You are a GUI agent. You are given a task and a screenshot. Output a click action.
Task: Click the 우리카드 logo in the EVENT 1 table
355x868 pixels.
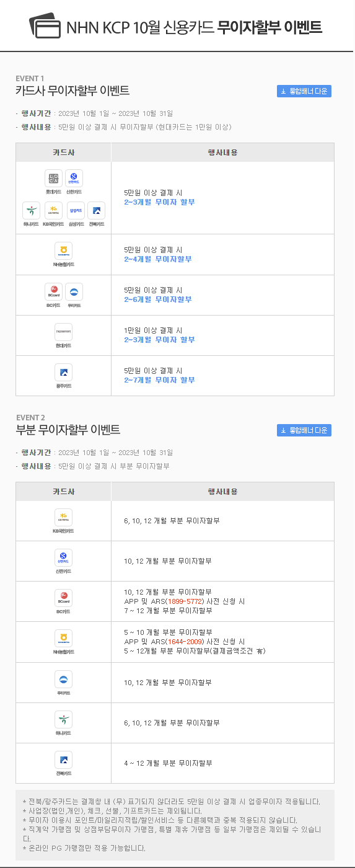pyautogui.click(x=74, y=292)
